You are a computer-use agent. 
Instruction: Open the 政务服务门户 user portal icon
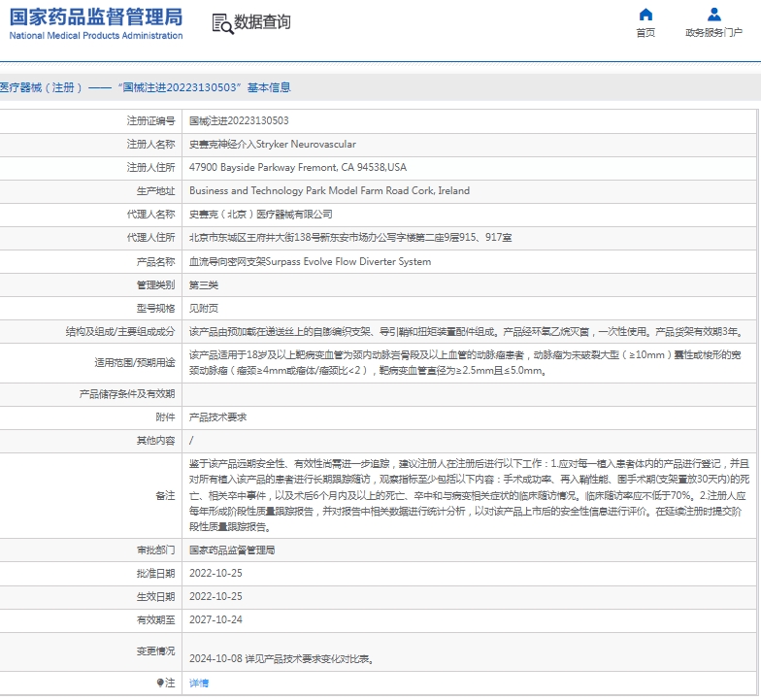pos(714,15)
